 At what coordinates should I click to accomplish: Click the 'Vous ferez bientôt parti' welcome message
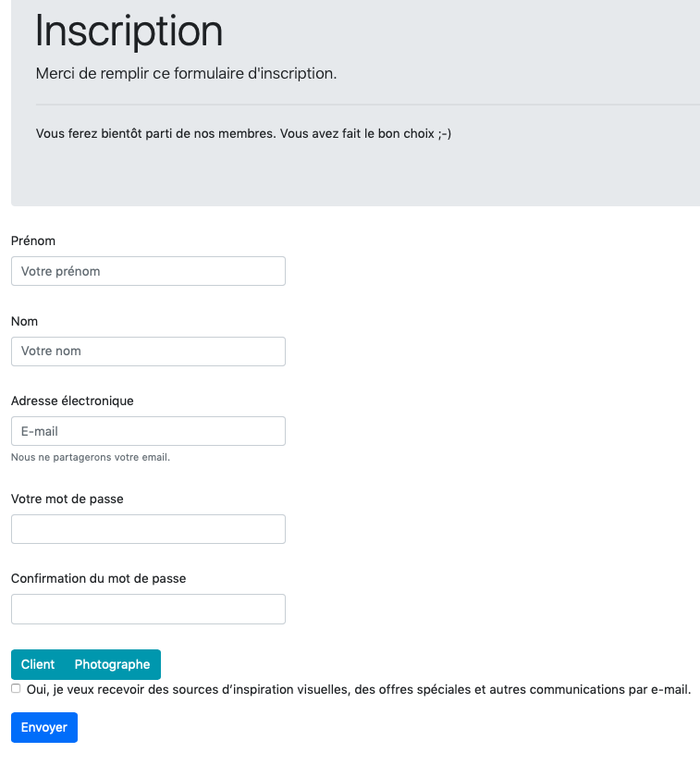(243, 133)
